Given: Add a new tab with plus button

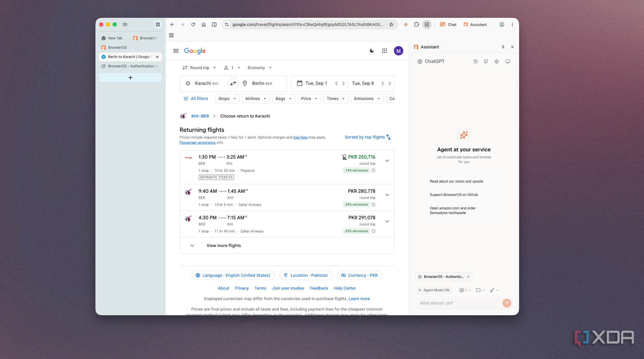Looking at the screenshot, I should point(130,78).
